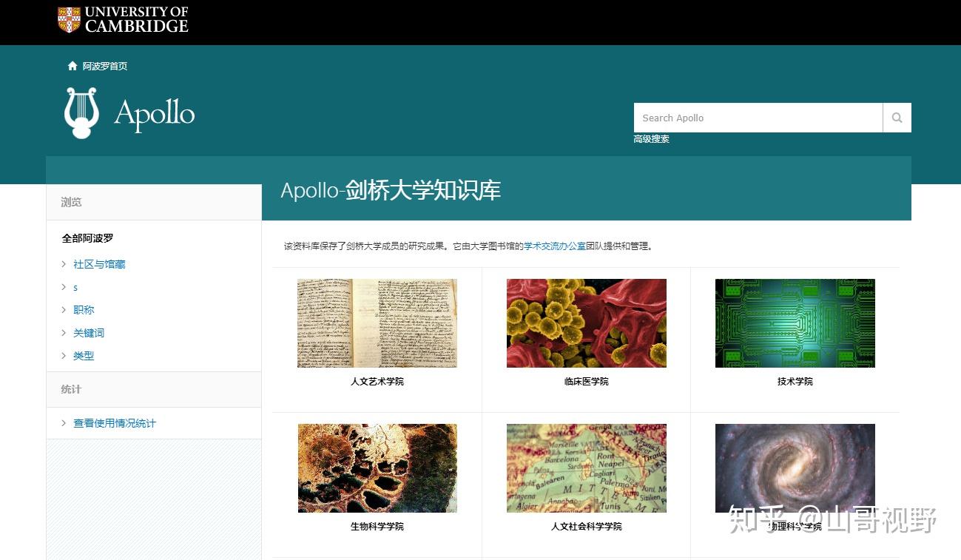Viewport: 961px width, 560px height.
Task: Open the manuscript image for 人文艺术学院
Action: click(377, 323)
